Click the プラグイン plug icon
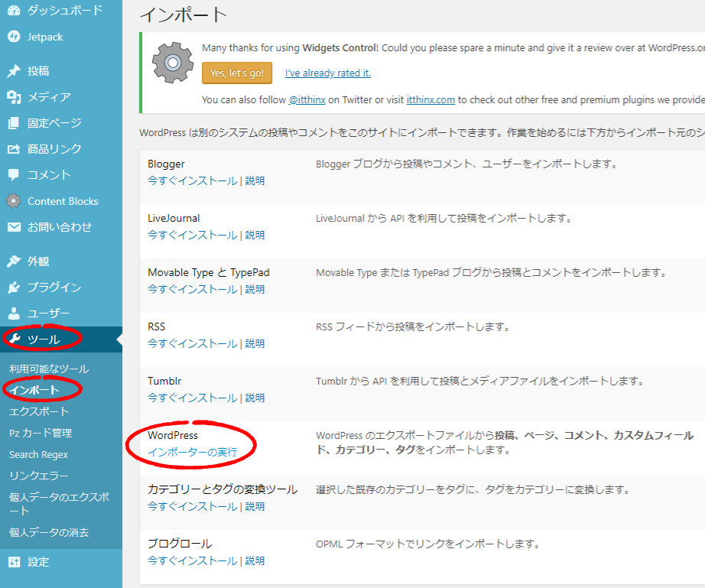The image size is (705, 588). (14, 288)
